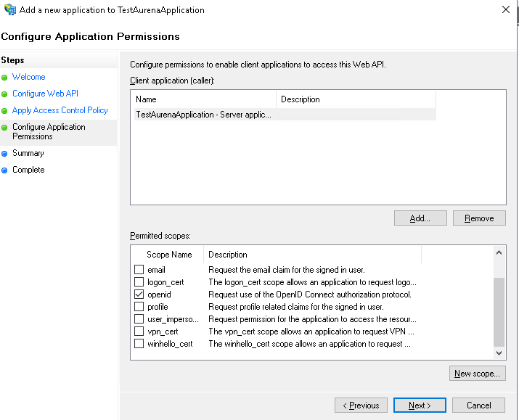Enable the winhello_cert scope checkbox
This screenshot has width=519, height=420.
[139, 344]
